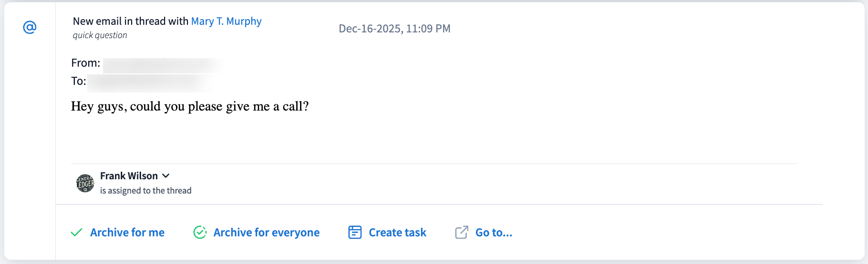This screenshot has height=264, width=868.
Task: Expand the chevron next to Frank Wilson
Action: (x=166, y=176)
